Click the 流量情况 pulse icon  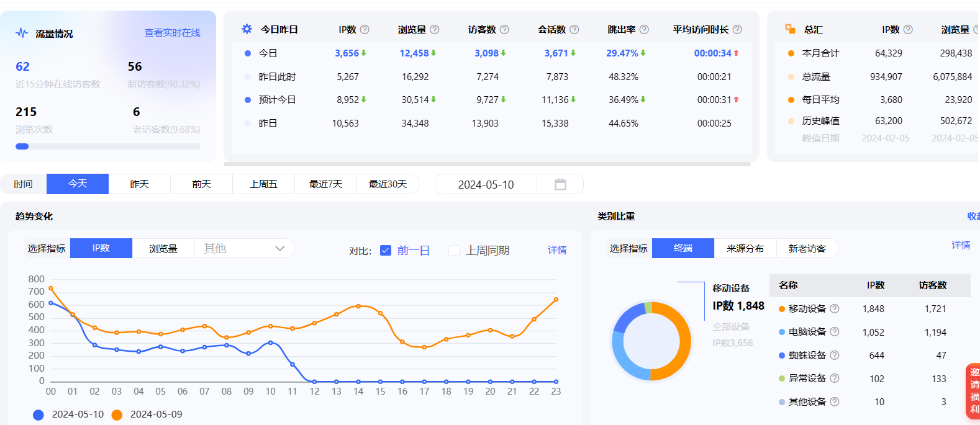[x=22, y=33]
